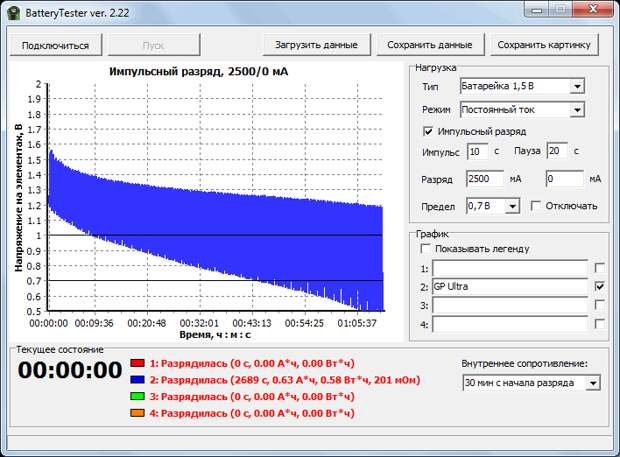Click channel 1 Разрядилась status text
Screen dimensions: 620x457
[x=252, y=363]
